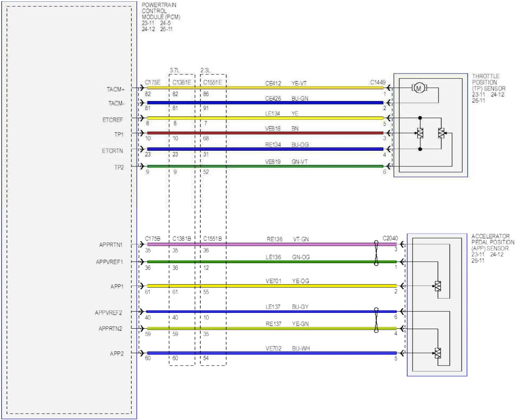Select the BN wire color code
The image size is (515, 420).
pos(295,129)
